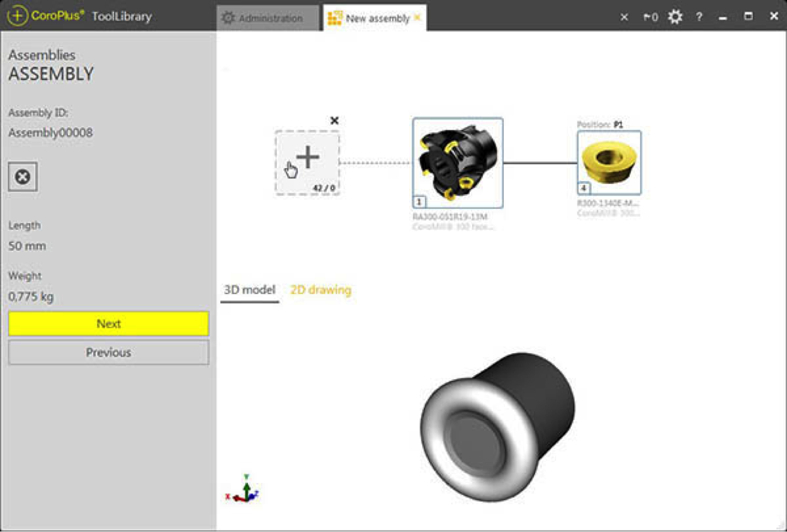787x532 pixels.
Task: Click the CoroPlus logo icon
Action: click(18, 16)
